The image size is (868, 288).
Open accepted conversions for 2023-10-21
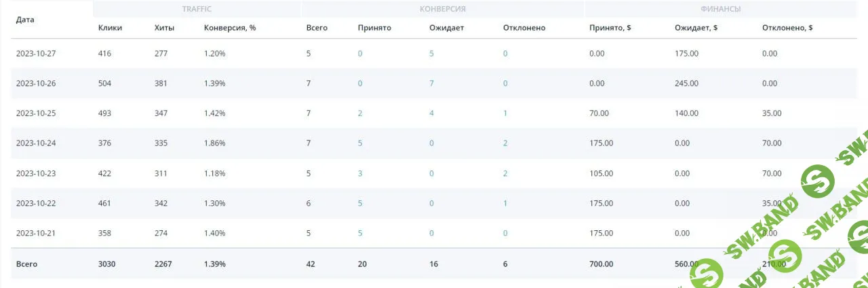(x=360, y=233)
